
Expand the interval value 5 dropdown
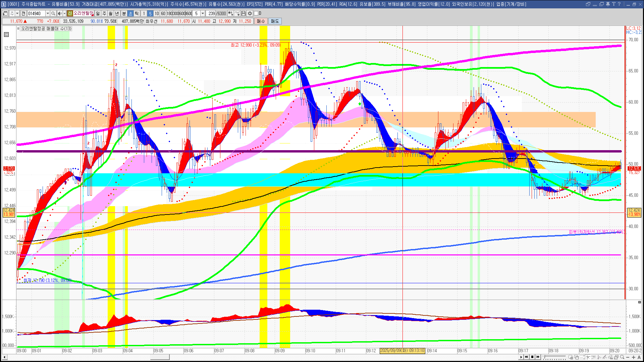(x=203, y=13)
